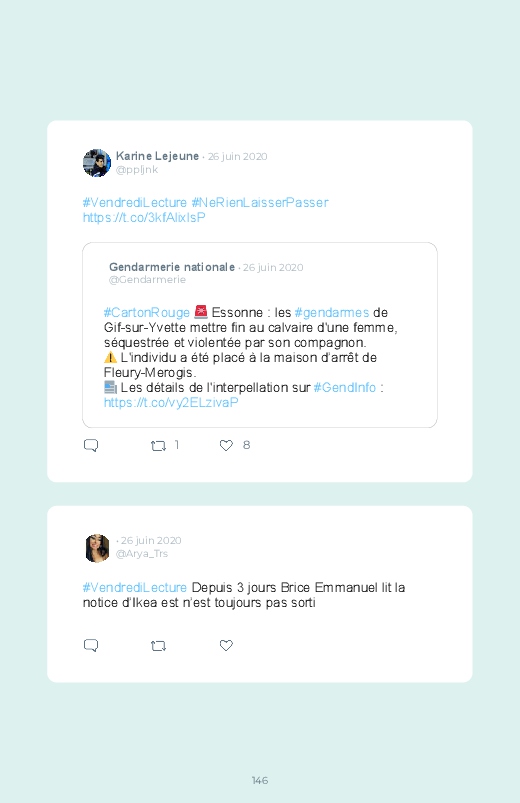The height and width of the screenshot is (803, 520).
Task: Retweet the @Arya_Trs tweet
Action: [x=158, y=646]
